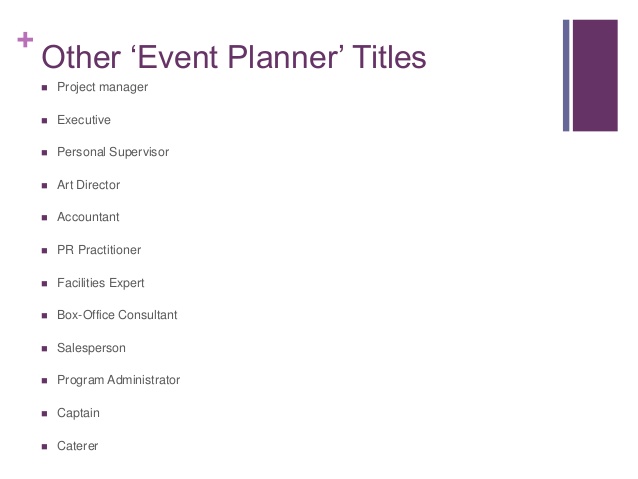Image resolution: width=638 pixels, height=479 pixels.
Task: Click the square bullet before 'Caterer'
Action: point(44,446)
